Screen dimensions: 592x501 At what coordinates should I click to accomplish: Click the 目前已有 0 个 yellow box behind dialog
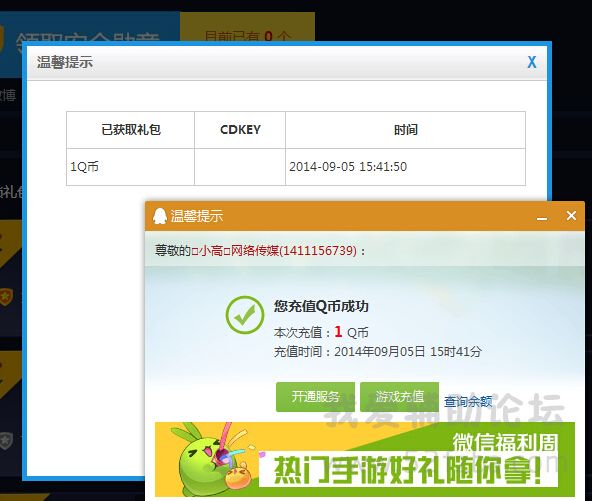tap(247, 27)
